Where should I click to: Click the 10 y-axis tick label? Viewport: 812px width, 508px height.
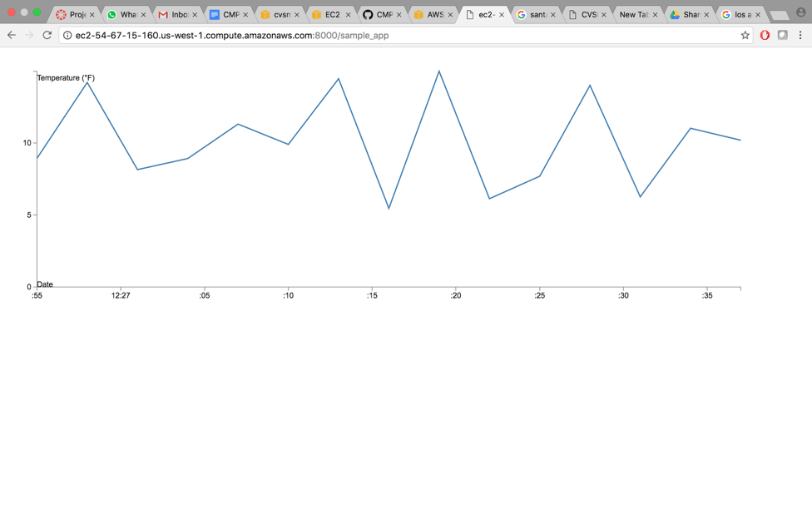(x=27, y=143)
